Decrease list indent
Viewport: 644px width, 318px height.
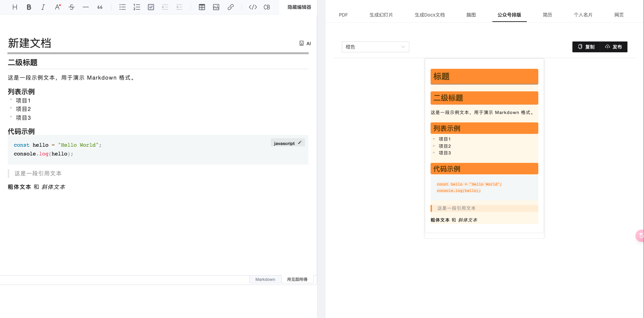pos(179,7)
